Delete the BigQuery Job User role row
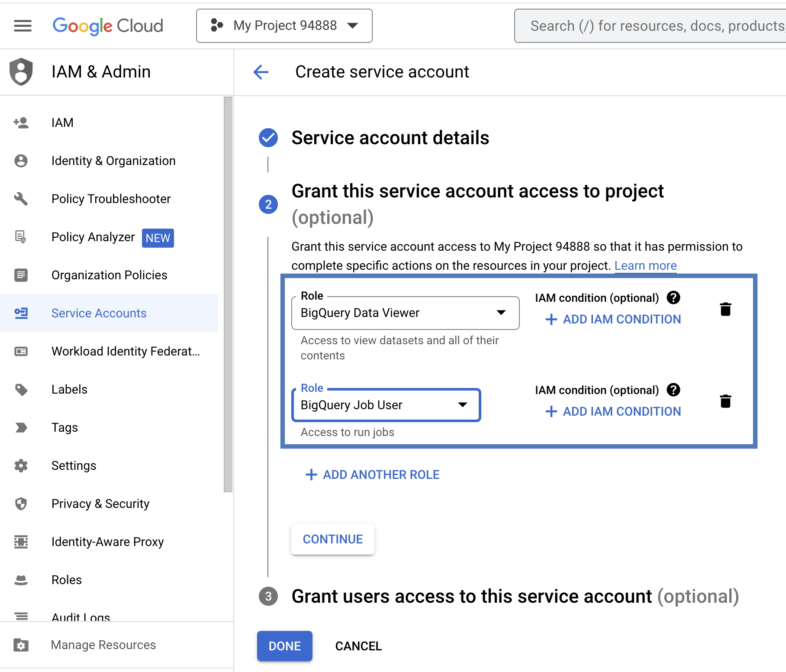The image size is (786, 672). pos(725,401)
